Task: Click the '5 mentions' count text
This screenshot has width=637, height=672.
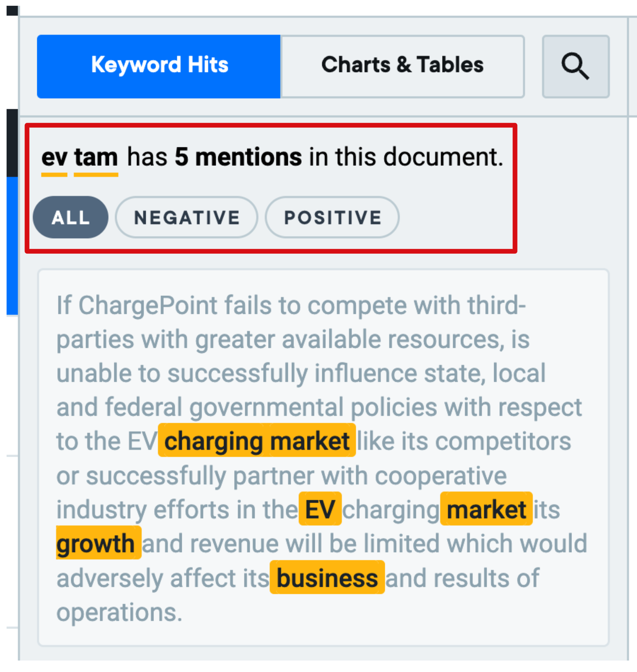Action: 238,157
